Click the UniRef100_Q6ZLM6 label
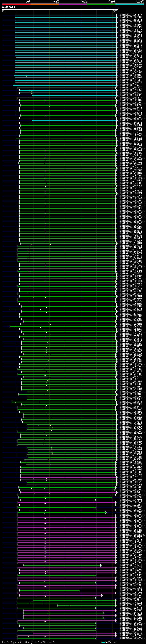Viewport: 146px width, 644px height. (131, 72)
